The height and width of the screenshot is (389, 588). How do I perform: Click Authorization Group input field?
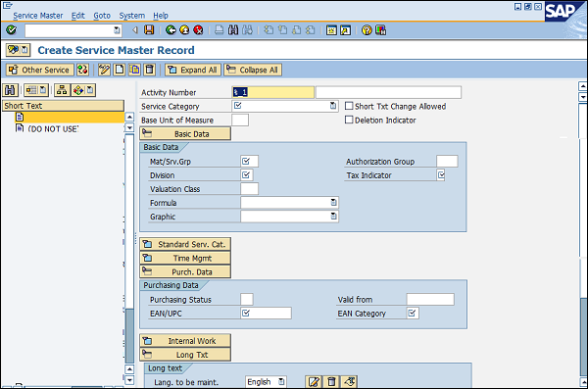point(447,162)
